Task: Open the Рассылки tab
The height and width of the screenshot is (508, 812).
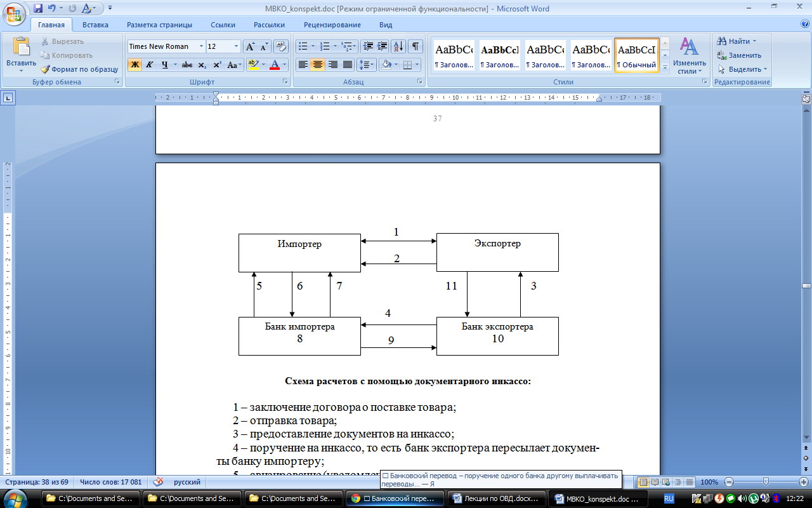Action: click(x=269, y=25)
